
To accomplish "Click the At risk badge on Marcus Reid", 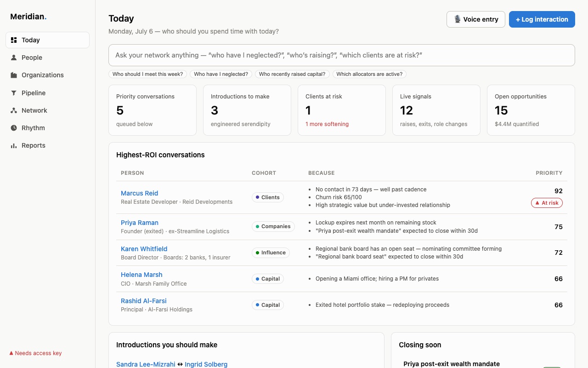I will click(547, 203).
